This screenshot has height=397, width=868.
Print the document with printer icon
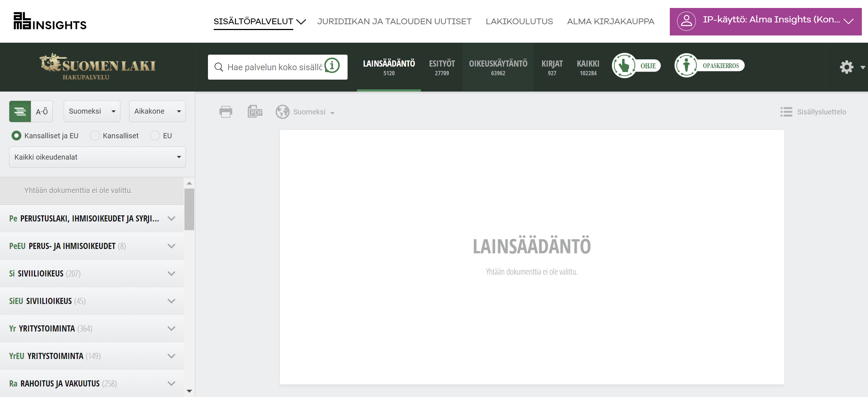pyautogui.click(x=226, y=112)
